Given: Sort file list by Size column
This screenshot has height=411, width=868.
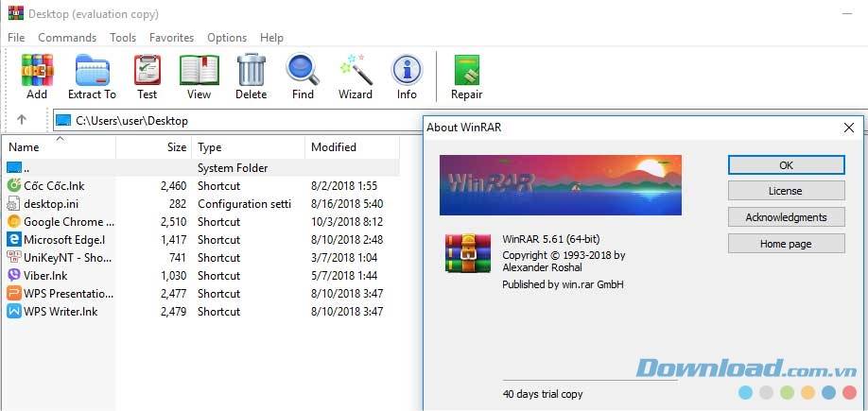Looking at the screenshot, I should pos(154,147).
